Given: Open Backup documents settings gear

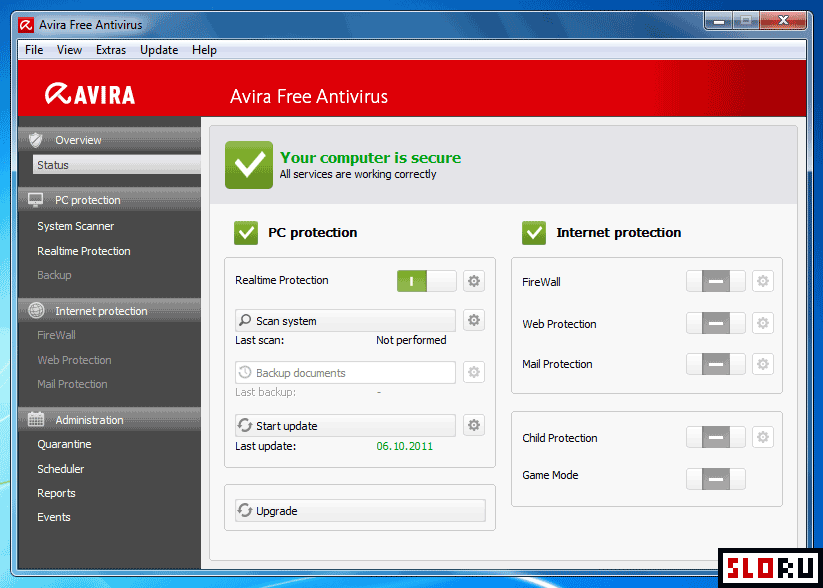Looking at the screenshot, I should point(474,372).
